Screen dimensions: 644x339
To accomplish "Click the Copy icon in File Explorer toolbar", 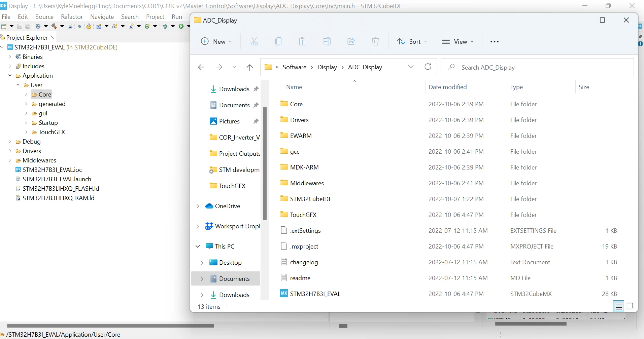I will pos(278,41).
